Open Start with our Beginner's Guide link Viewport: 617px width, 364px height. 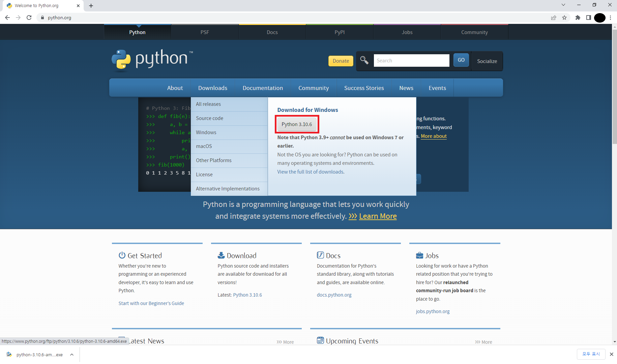[x=151, y=303]
